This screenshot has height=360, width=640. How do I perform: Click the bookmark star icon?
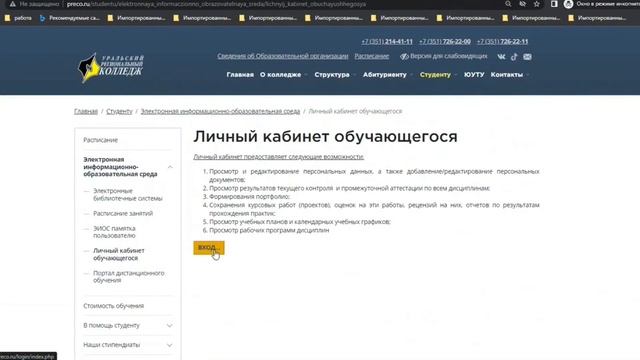point(537,4)
